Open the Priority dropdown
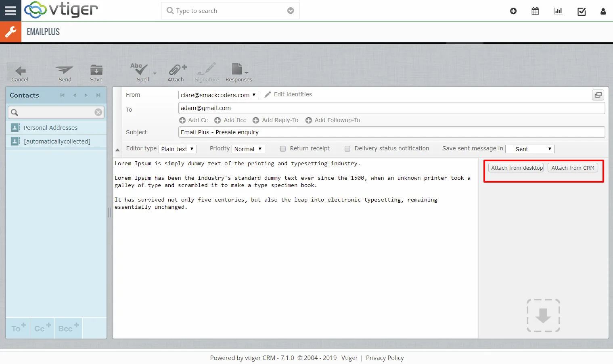Viewport: 613px width, 364px height. [248, 149]
